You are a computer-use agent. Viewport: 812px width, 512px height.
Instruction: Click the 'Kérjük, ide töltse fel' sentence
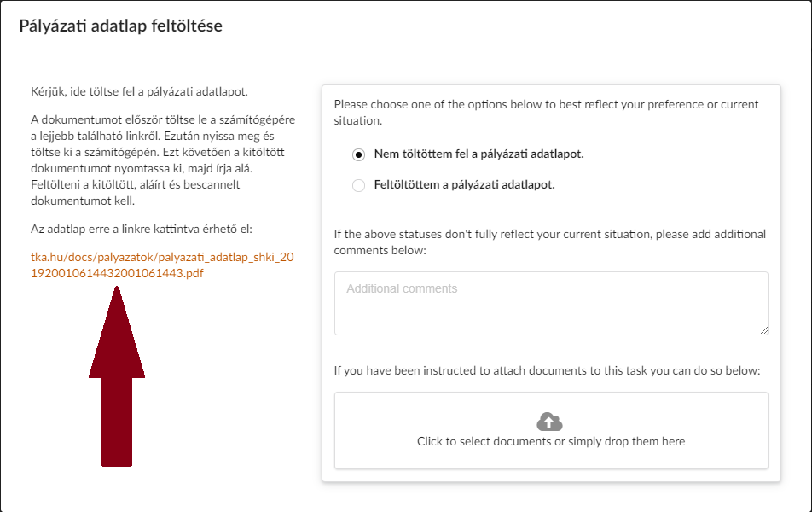139,91
